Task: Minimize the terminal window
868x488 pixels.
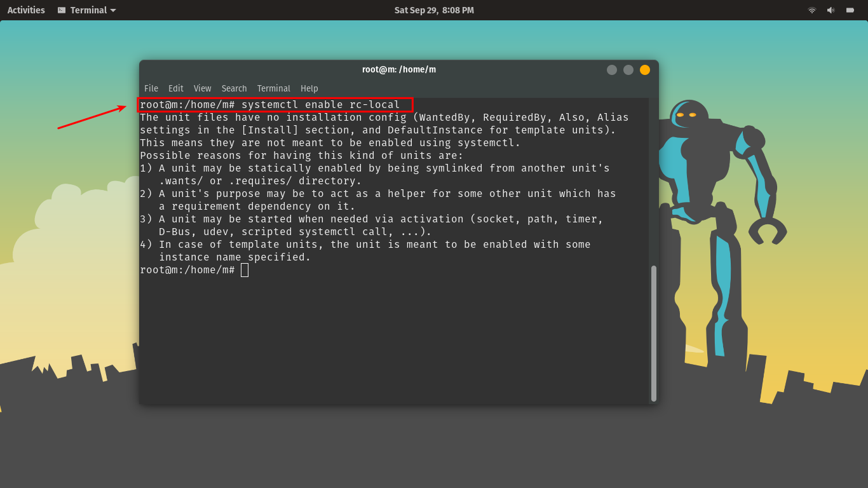Action: tap(612, 70)
